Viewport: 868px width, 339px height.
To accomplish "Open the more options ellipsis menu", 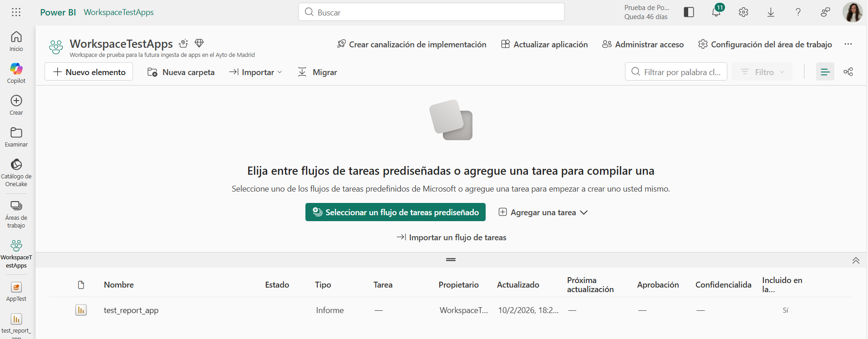I will 848,44.
